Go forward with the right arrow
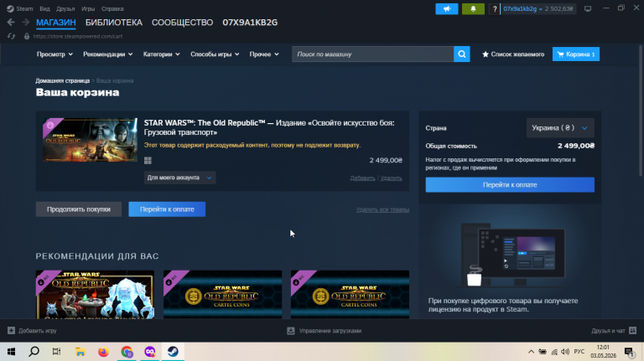The image size is (644, 361). [25, 22]
